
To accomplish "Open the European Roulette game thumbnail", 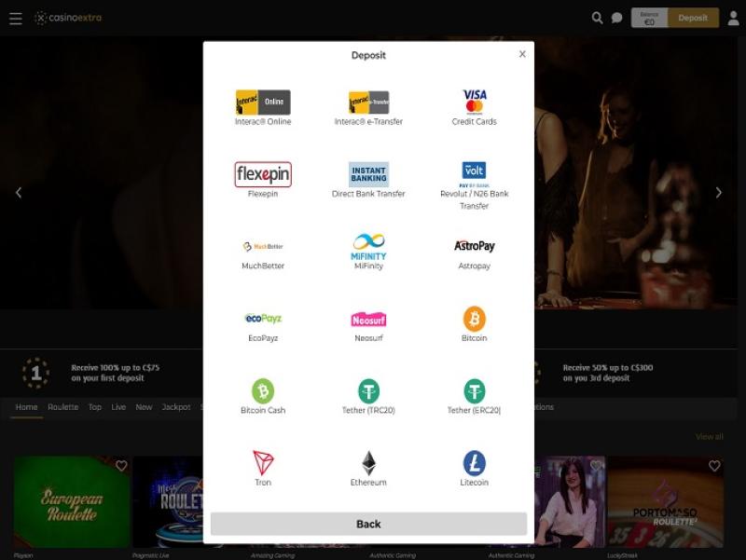I will [71, 501].
